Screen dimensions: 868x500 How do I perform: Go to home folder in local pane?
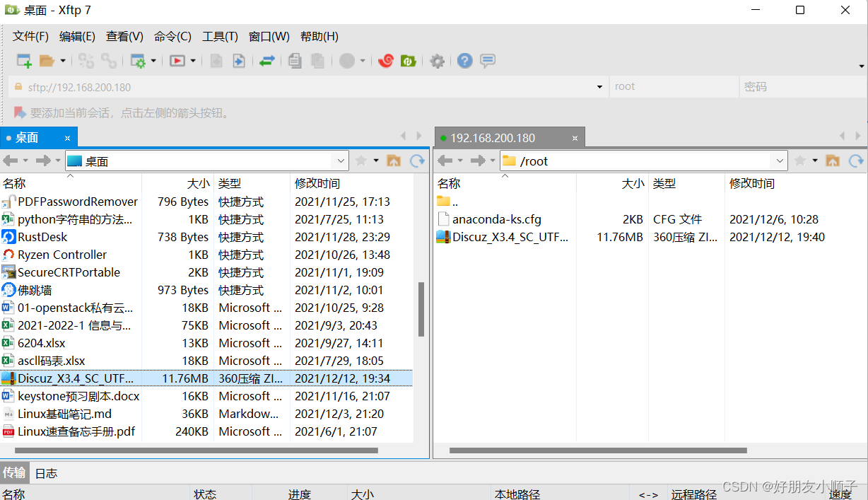click(394, 161)
